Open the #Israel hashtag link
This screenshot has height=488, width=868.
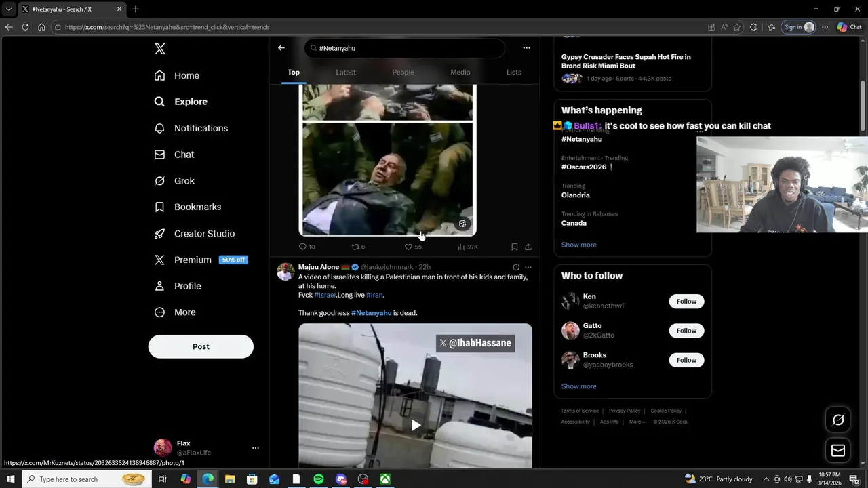[325, 295]
